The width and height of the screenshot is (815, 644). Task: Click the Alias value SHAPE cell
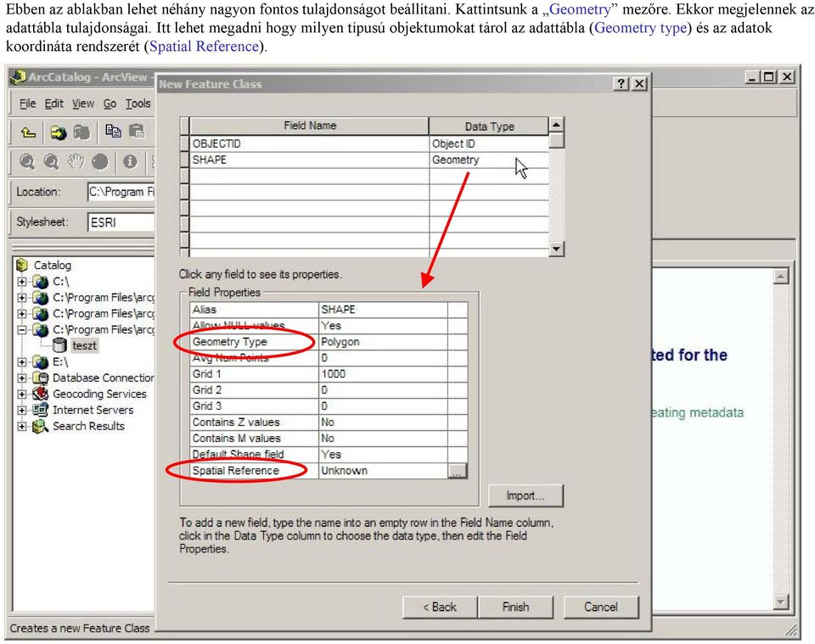pyautogui.click(x=383, y=310)
